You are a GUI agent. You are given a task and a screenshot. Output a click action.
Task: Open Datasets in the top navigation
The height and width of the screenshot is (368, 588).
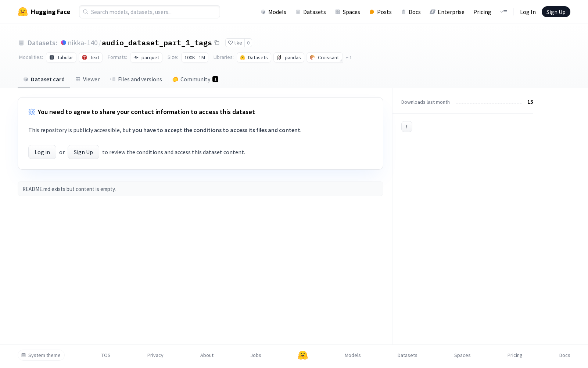click(x=311, y=12)
